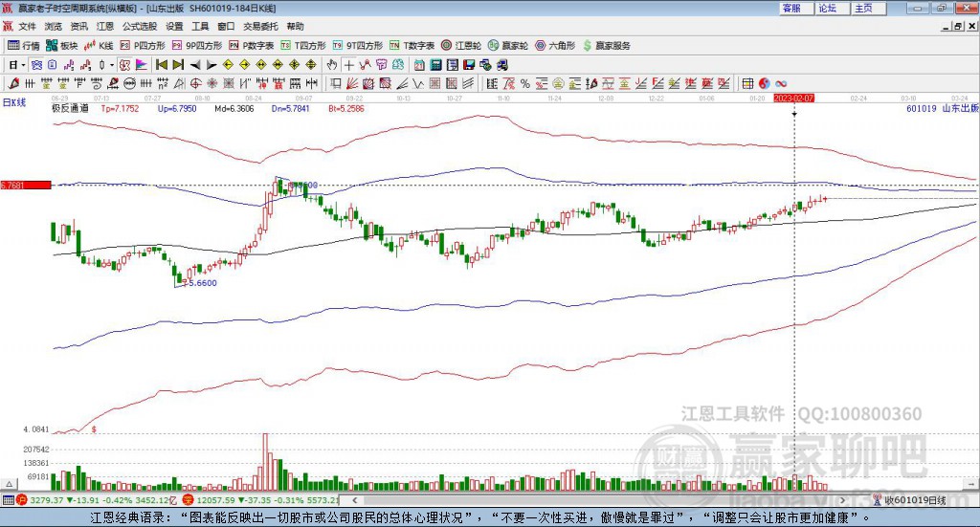Open the 公式选股 menu
Image resolution: width=980 pixels, height=527 pixels.
(139, 27)
